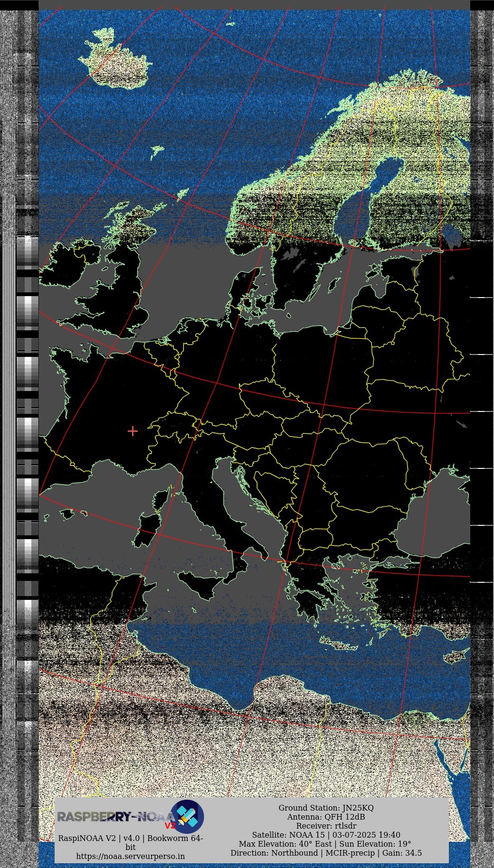This screenshot has width=494, height=868.
Task: Click a grayscale telemetry wedge on left strip
Action: coord(28,311)
